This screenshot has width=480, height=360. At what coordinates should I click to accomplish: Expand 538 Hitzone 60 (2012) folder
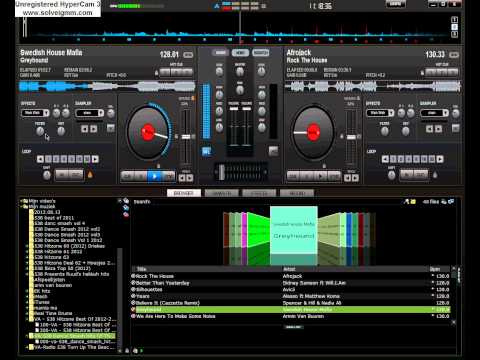coord(27,246)
